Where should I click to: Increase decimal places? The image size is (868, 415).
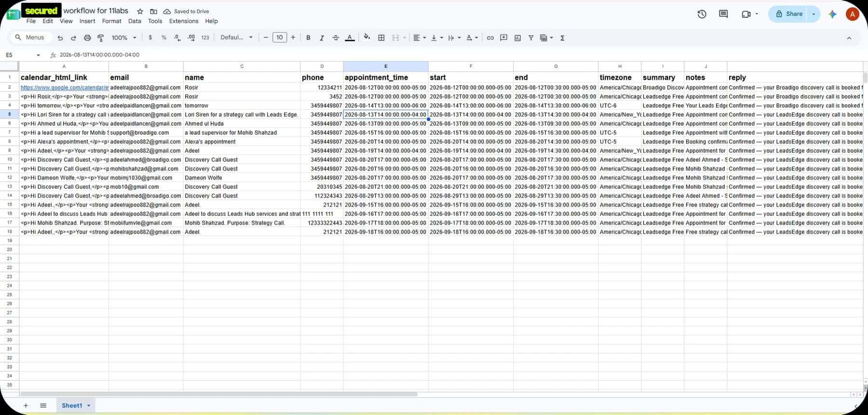191,38
